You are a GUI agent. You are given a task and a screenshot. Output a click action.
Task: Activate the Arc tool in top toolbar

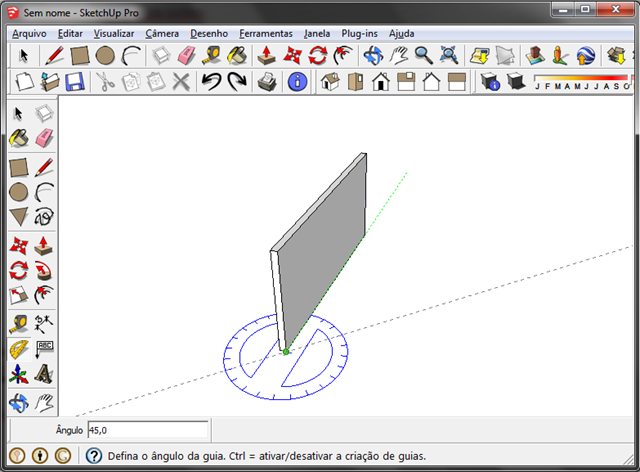pyautogui.click(x=131, y=56)
